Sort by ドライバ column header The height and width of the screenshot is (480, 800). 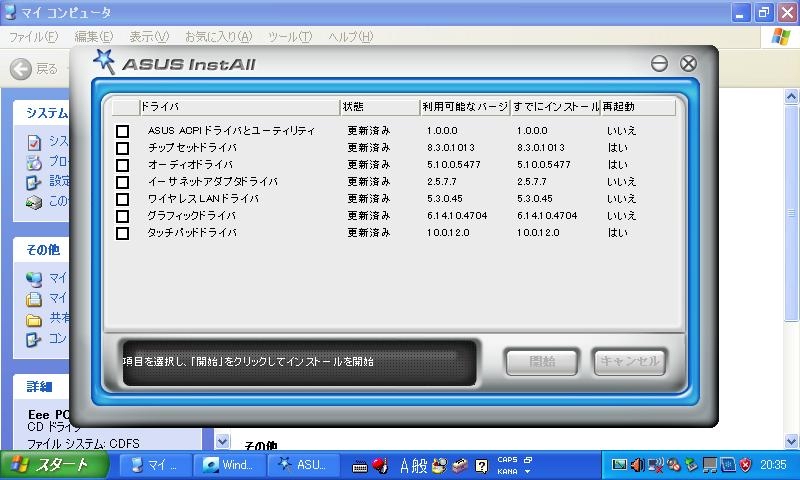click(x=240, y=107)
